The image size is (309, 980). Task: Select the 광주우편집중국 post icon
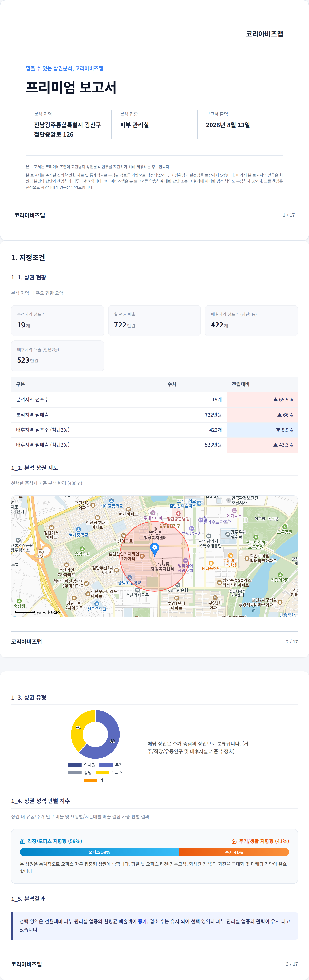click(x=228, y=534)
